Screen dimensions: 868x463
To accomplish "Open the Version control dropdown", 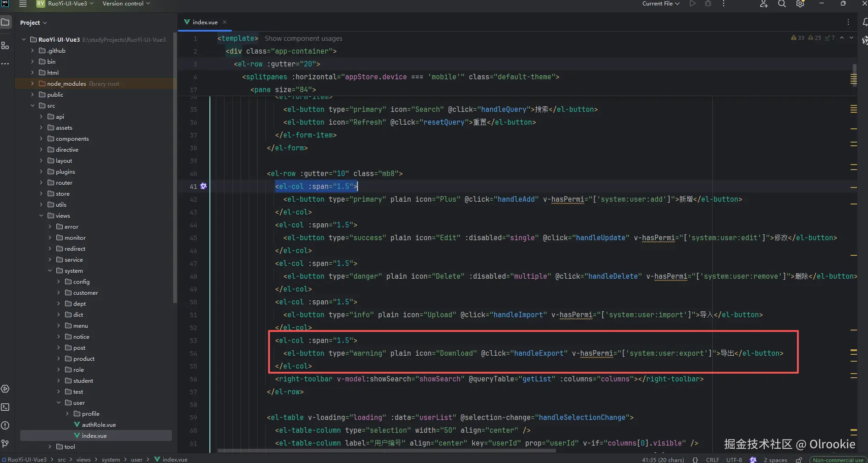I will pos(126,4).
